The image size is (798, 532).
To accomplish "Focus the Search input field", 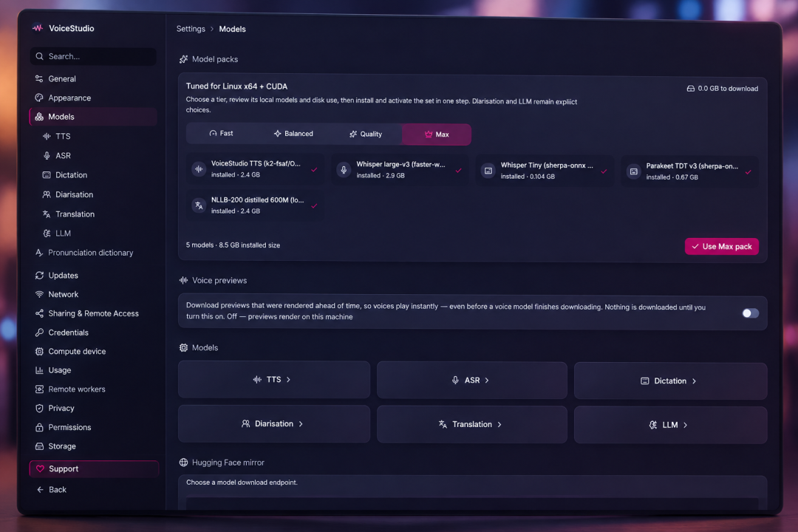I will tap(93, 56).
